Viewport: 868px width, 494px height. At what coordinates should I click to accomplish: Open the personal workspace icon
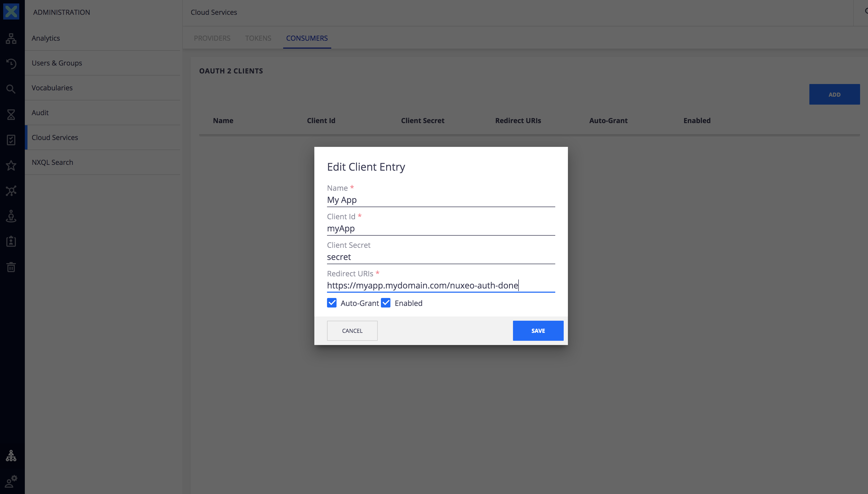click(x=11, y=216)
